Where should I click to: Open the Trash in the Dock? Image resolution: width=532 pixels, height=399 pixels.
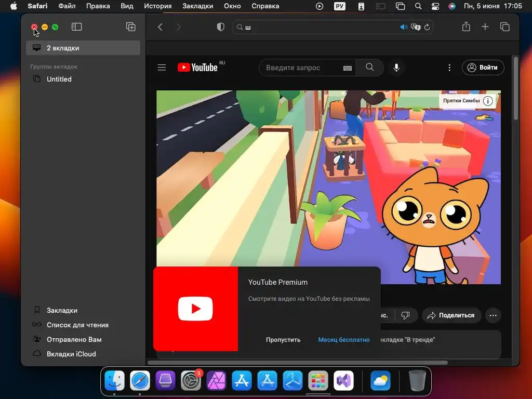[x=417, y=380]
